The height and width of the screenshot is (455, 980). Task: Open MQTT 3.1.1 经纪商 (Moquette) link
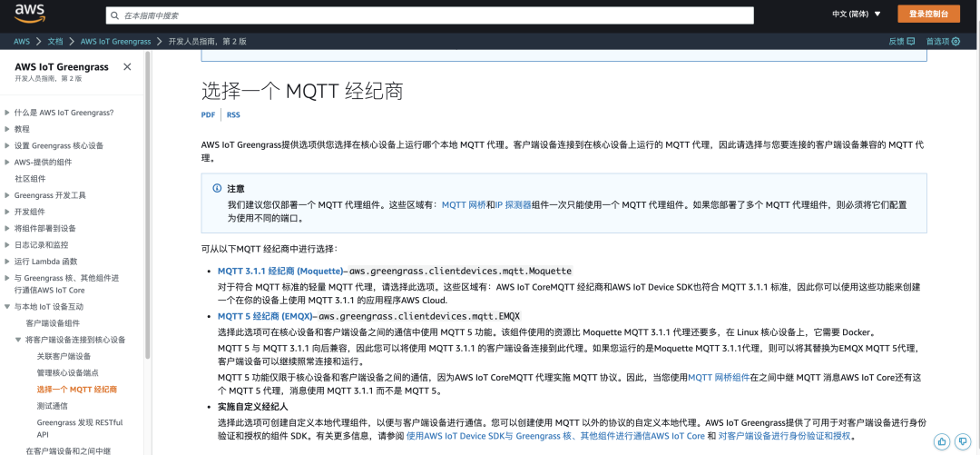[280, 271]
